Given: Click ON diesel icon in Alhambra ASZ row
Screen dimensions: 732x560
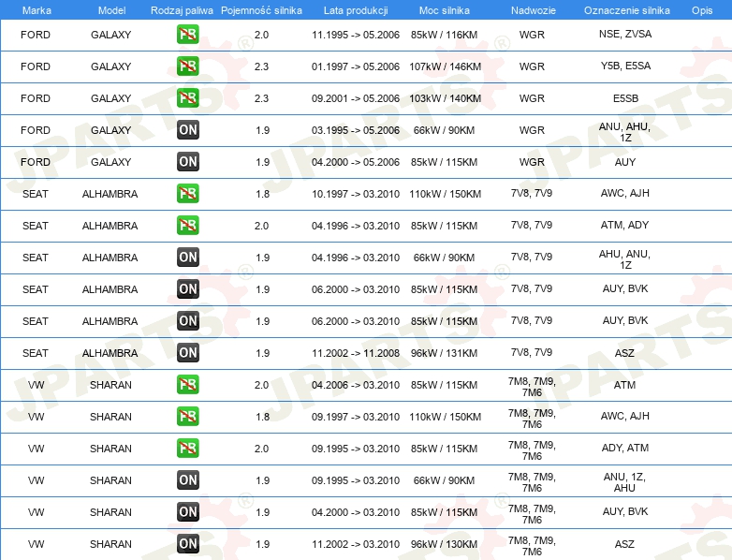Looking at the screenshot, I should (x=187, y=353).
